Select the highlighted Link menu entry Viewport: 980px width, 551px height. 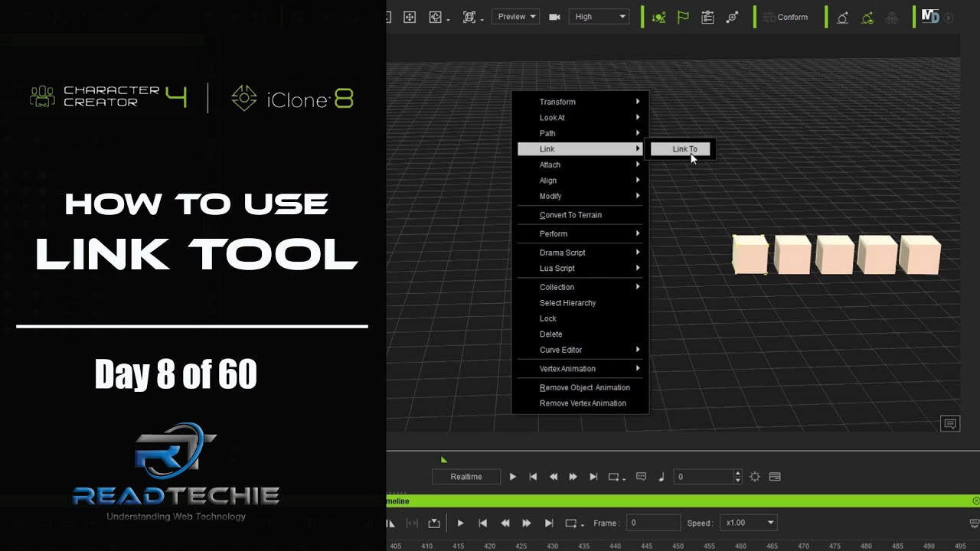point(580,149)
